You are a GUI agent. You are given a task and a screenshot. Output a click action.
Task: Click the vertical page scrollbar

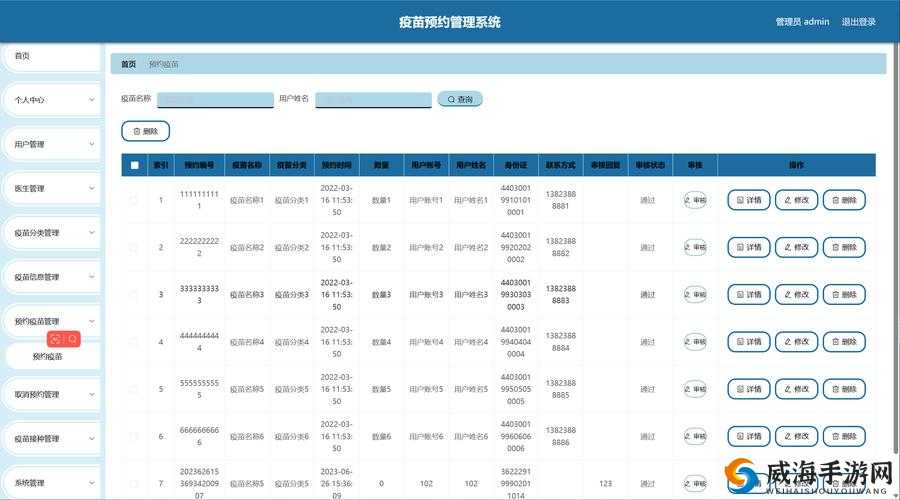[897, 247]
